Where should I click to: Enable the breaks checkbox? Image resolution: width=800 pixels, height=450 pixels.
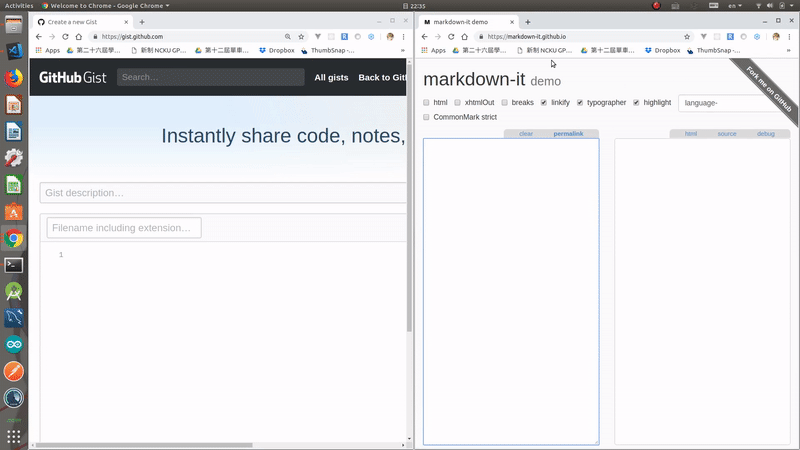coord(504,103)
